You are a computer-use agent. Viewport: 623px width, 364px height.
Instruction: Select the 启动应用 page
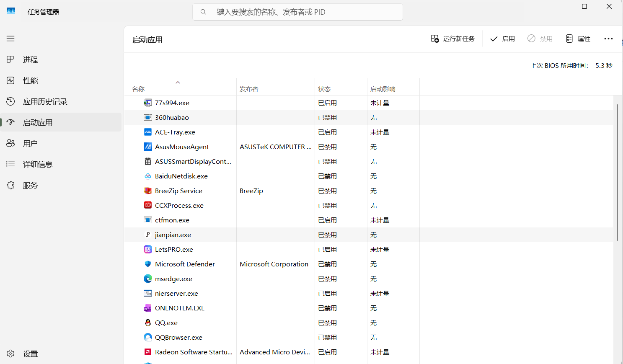(61, 122)
